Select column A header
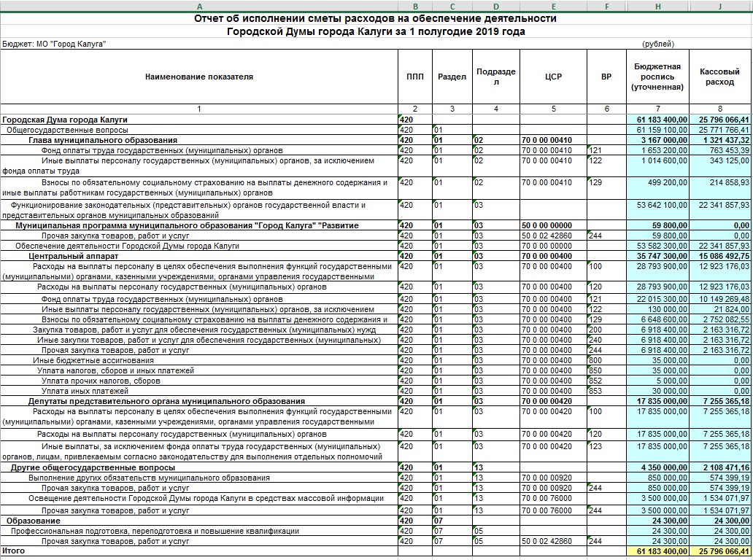This screenshot has height=560, width=753. (199, 7)
